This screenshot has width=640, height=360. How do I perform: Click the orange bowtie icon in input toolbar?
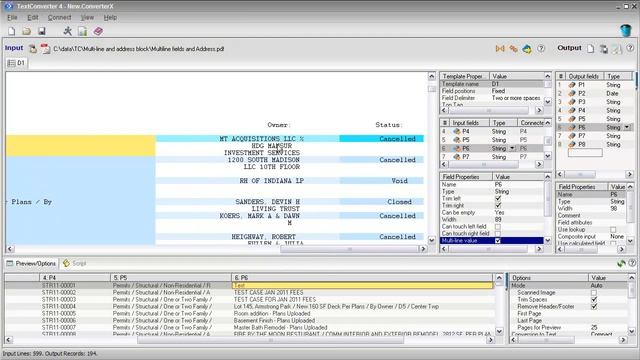tap(500, 49)
